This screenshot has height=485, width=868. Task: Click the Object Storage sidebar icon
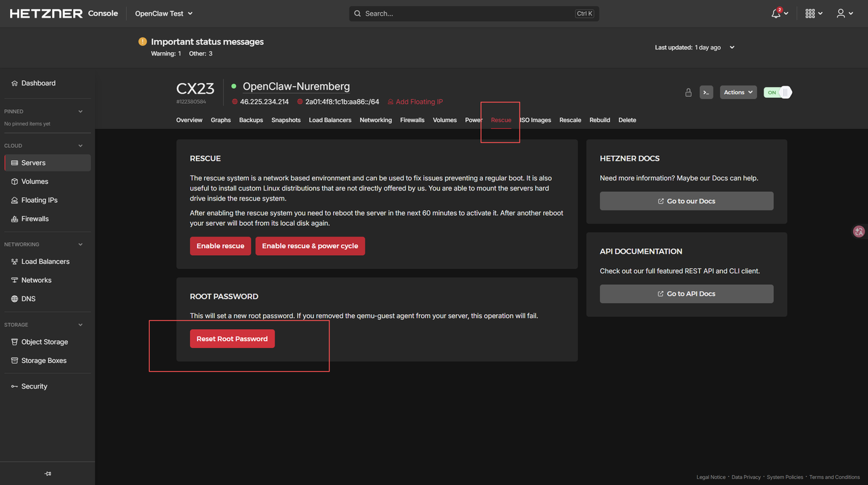tap(15, 342)
